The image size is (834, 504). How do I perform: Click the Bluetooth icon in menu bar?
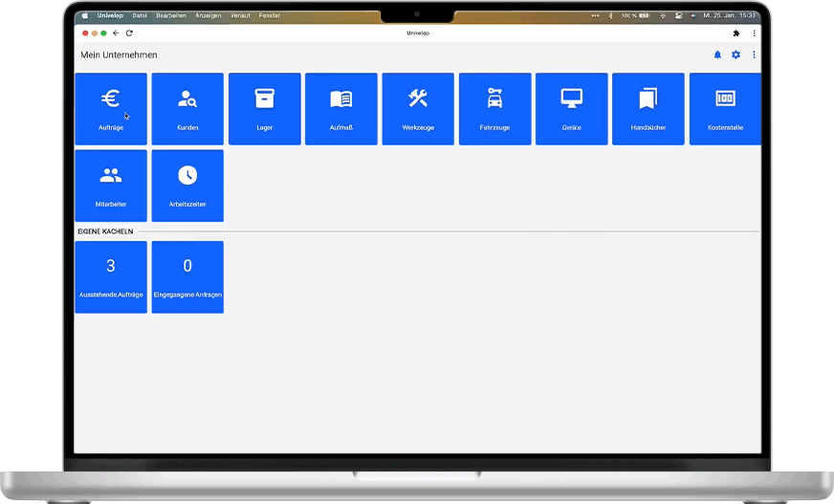pyautogui.click(x=610, y=15)
